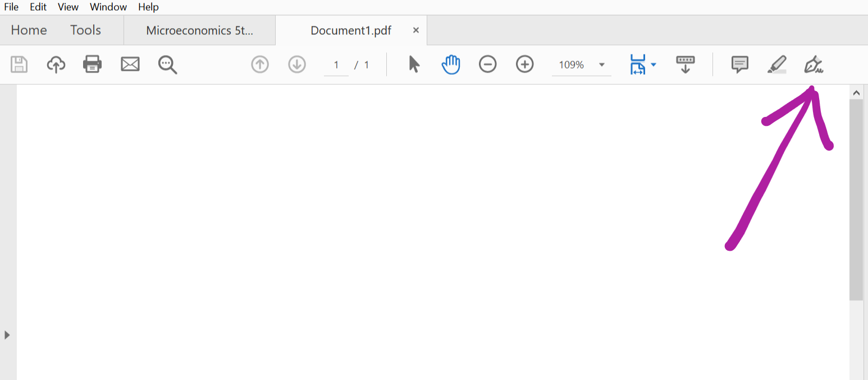
Task: Select the Document1.pdf tab
Action: 351,30
